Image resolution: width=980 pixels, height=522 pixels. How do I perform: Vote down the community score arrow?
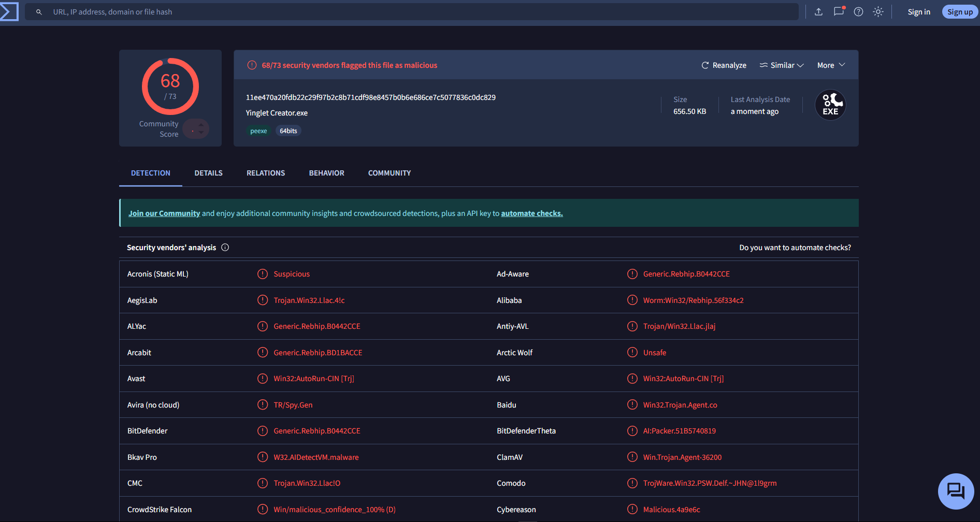(201, 133)
